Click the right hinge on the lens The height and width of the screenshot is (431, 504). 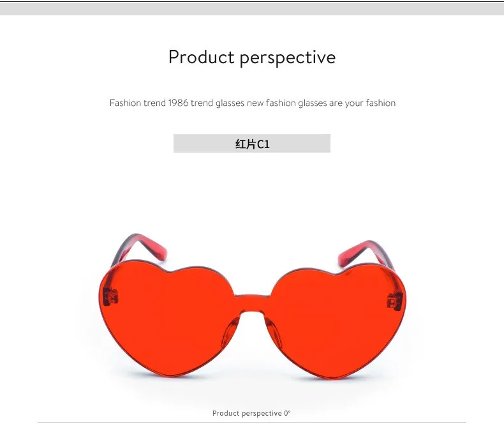pyautogui.click(x=395, y=301)
